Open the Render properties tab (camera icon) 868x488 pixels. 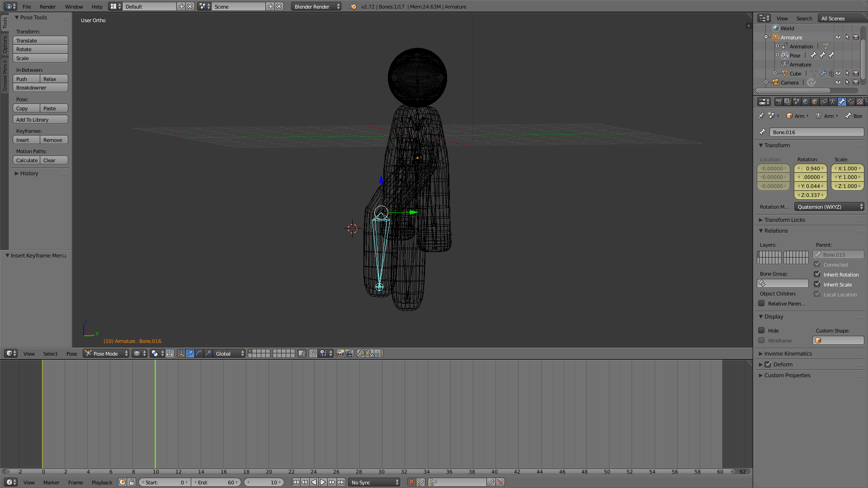point(779,102)
